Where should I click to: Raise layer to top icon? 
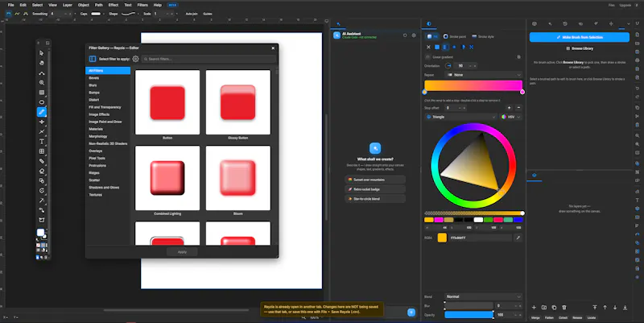tap(595, 308)
